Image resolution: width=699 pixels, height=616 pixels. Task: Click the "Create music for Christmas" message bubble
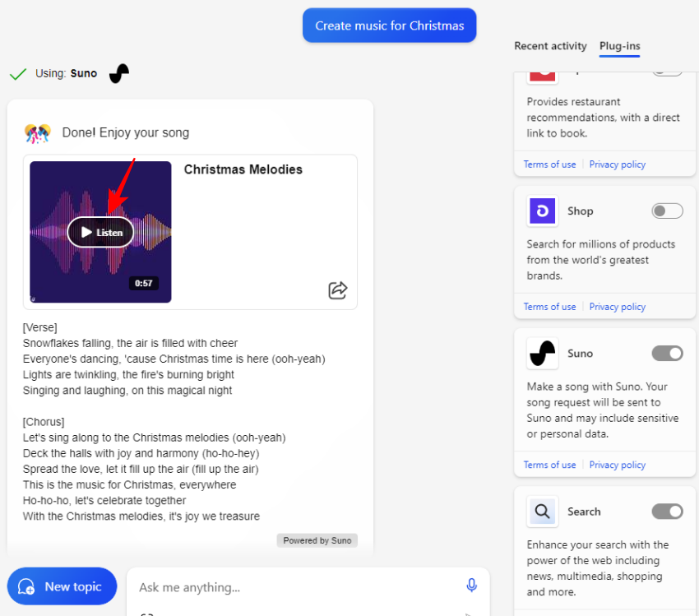point(389,25)
